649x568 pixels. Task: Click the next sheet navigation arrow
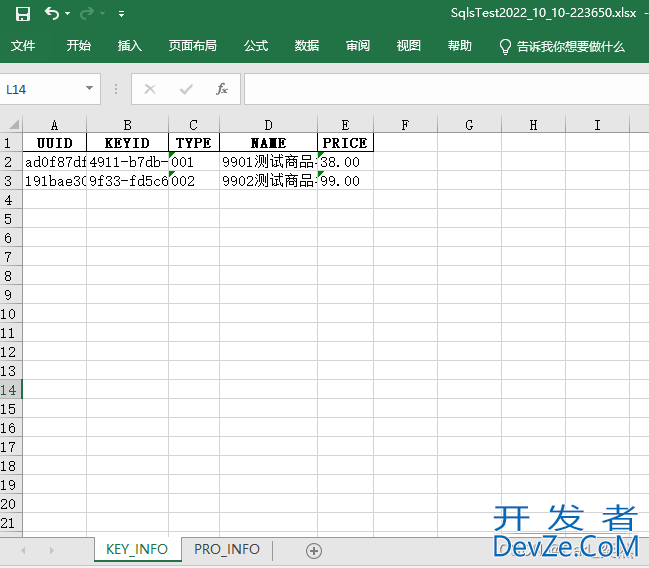point(51,550)
